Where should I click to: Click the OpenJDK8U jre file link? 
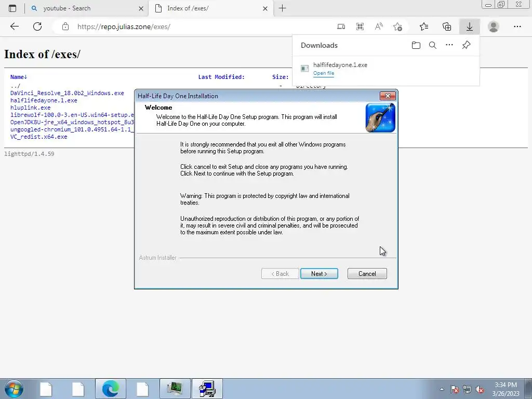click(x=72, y=122)
